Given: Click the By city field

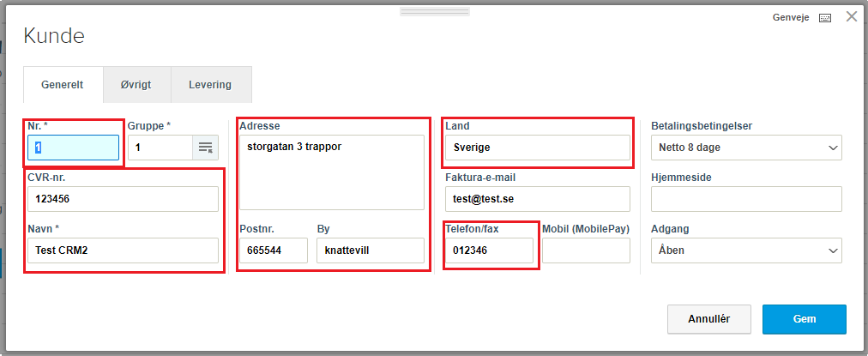Looking at the screenshot, I should (x=370, y=250).
